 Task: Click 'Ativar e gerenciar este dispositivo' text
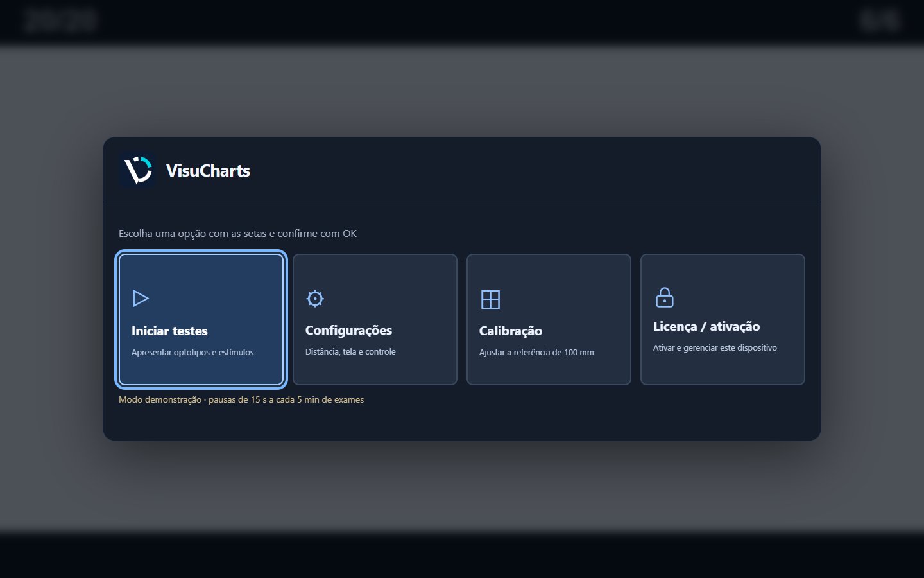pyautogui.click(x=715, y=347)
